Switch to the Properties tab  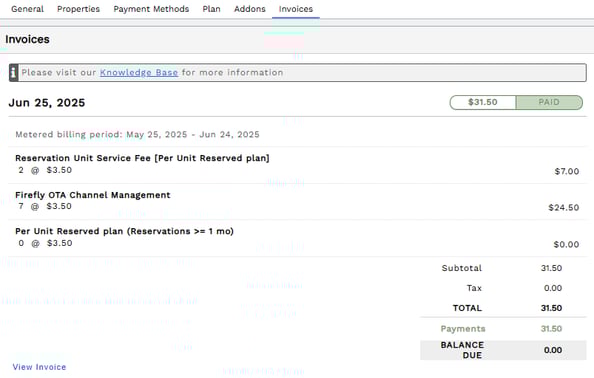click(x=78, y=9)
